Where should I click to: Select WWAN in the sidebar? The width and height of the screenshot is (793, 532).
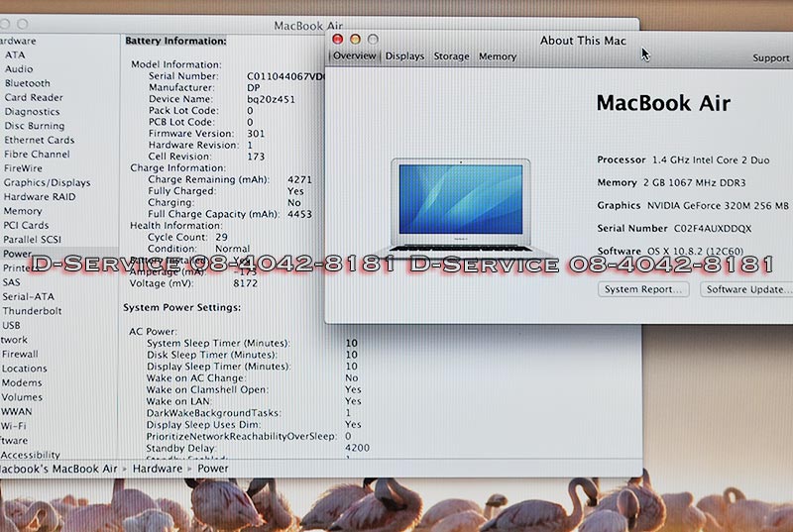point(16,411)
